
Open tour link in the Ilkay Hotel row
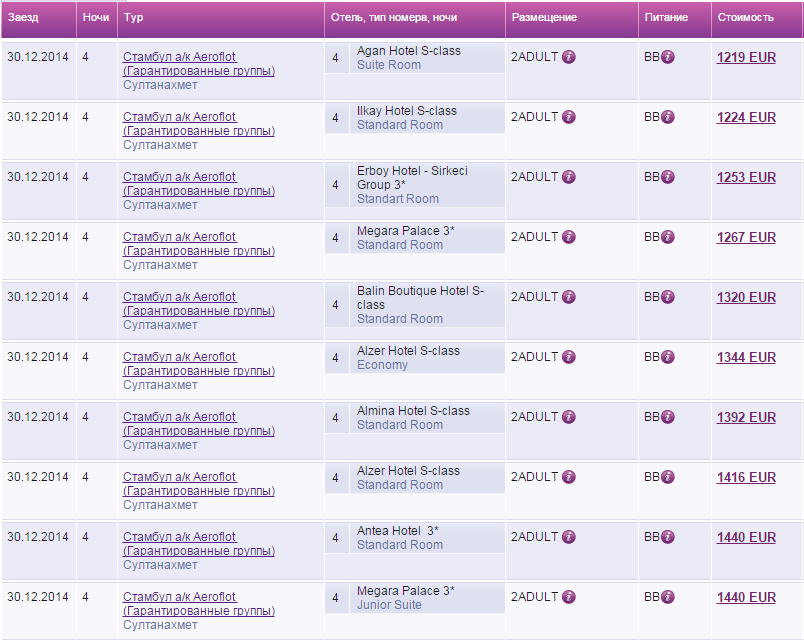(x=179, y=117)
